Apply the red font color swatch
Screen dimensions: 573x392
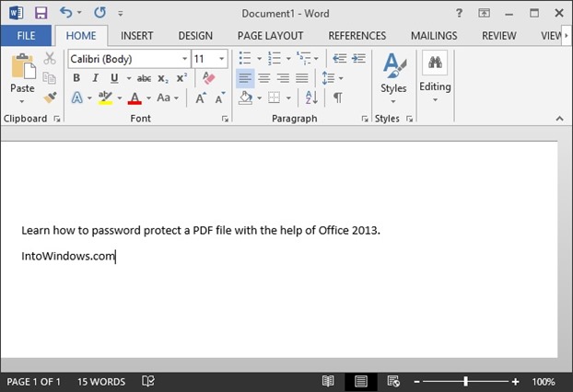[134, 98]
